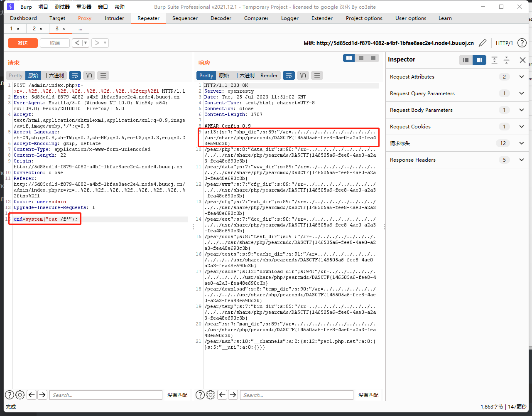532x416 pixels.
Task: Close Repeater tab 1
Action: (x=18, y=29)
